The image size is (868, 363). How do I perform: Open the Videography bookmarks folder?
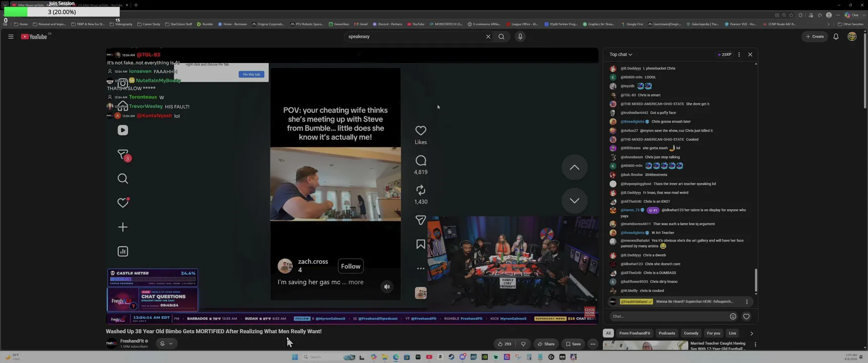point(121,24)
